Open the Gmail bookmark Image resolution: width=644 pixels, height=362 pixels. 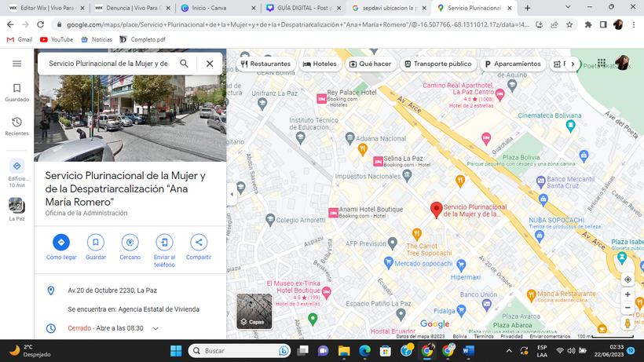click(x=20, y=39)
